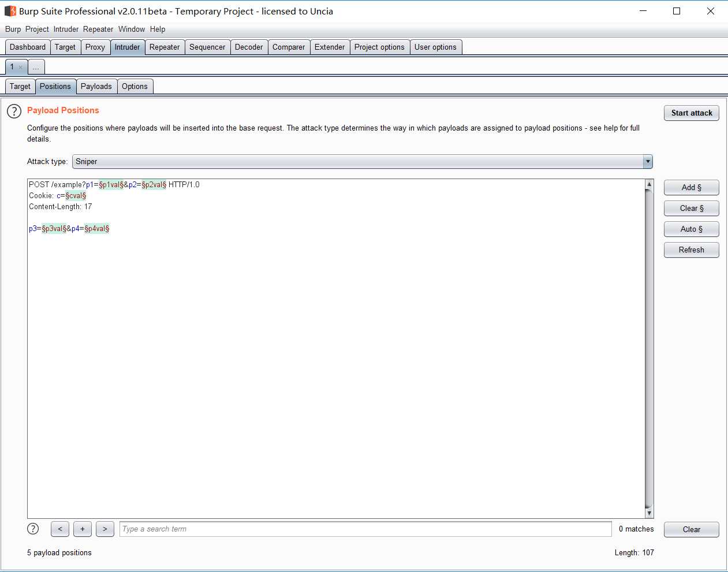The width and height of the screenshot is (728, 572).
Task: Open the Project menu
Action: [37, 29]
